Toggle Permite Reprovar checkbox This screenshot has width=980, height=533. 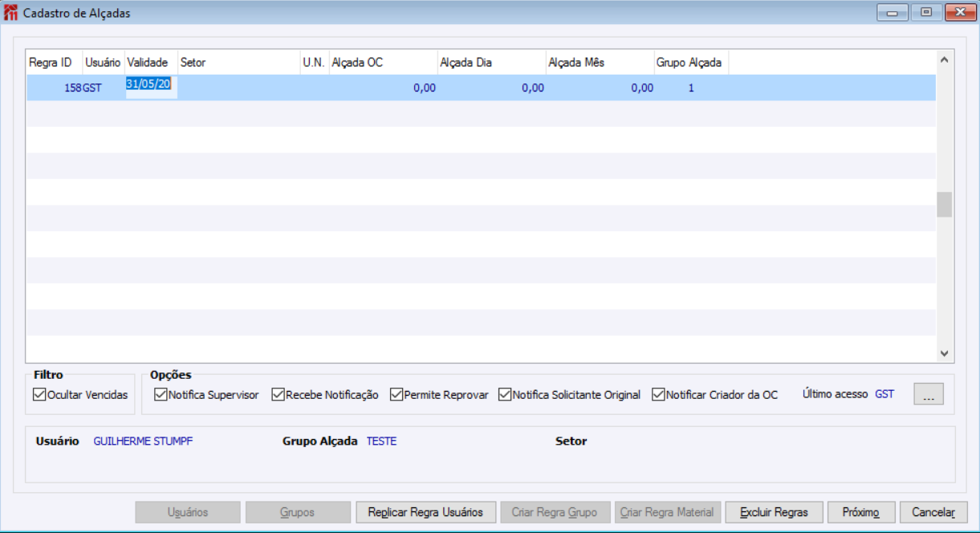point(396,395)
